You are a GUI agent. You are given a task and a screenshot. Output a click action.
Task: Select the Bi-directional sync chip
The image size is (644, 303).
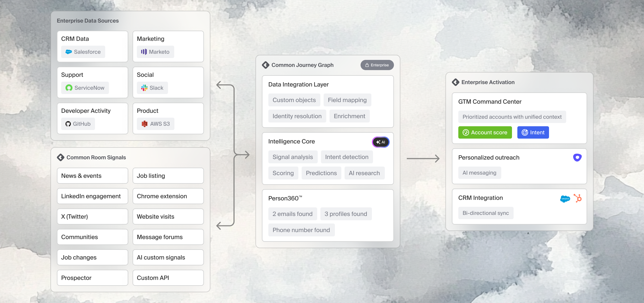click(x=486, y=213)
